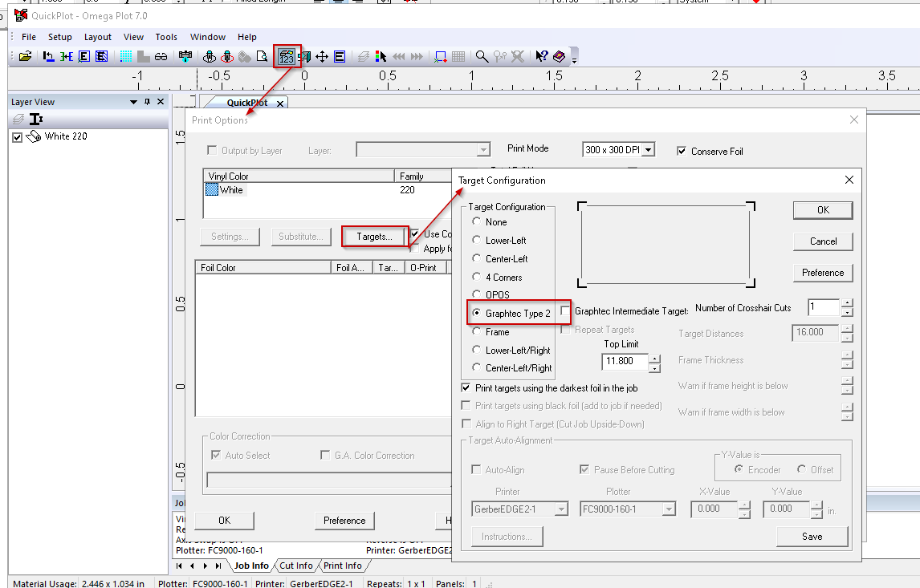Click the magnifying glass zoom icon
Screen dimensions: 920x588
pos(482,56)
